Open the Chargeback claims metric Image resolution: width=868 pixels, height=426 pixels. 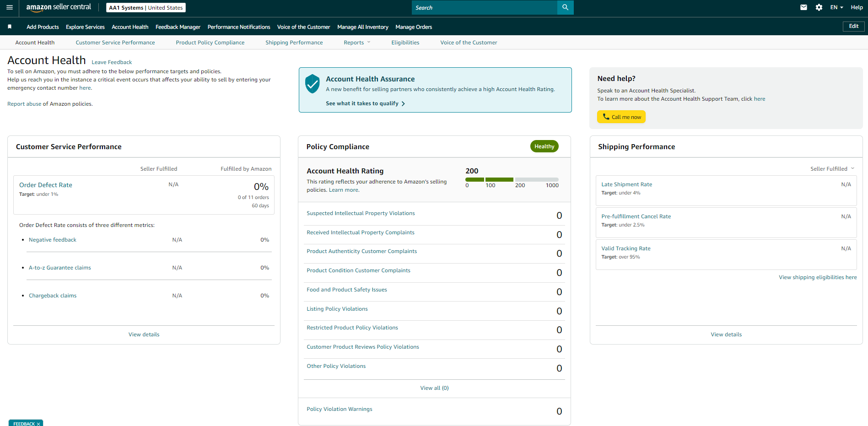pos(53,296)
